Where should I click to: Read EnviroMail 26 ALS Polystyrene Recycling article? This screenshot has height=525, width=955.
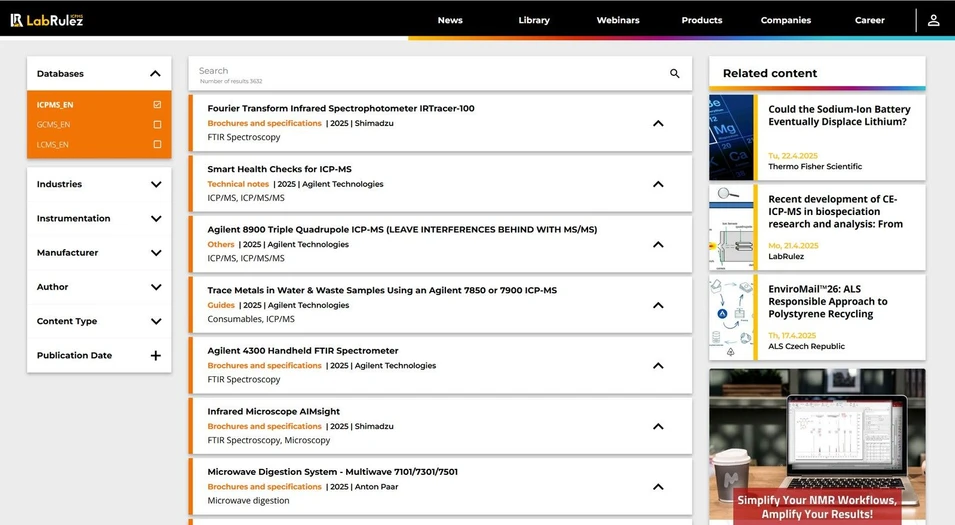pos(828,301)
